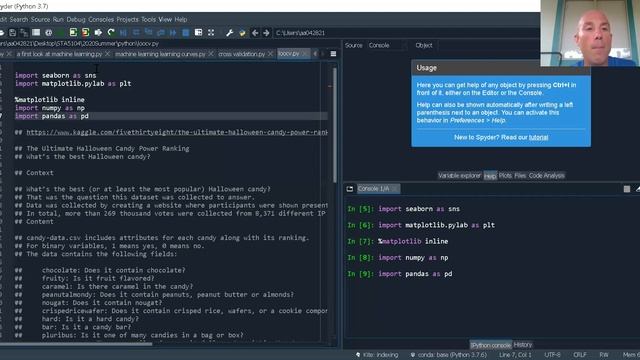Click the Save file toolbar icon
This screenshot has width=640, height=360.
pos(13,33)
